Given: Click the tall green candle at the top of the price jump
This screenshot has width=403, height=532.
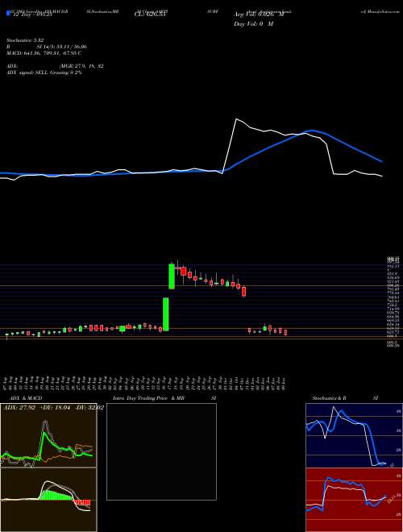Looking at the screenshot, I should 172,276.
